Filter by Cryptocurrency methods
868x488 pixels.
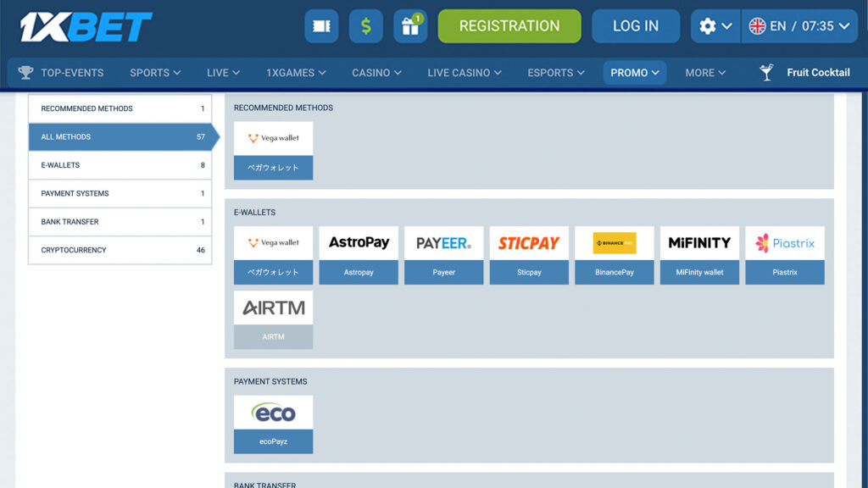click(120, 250)
